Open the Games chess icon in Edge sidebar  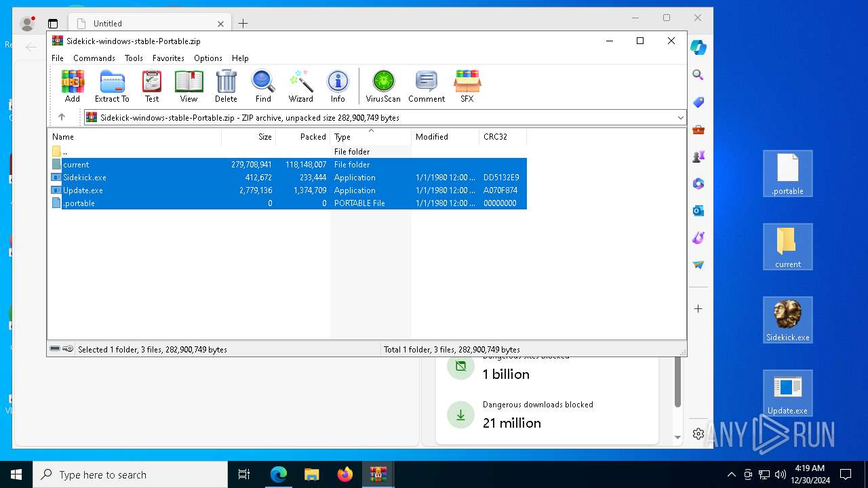(698, 157)
